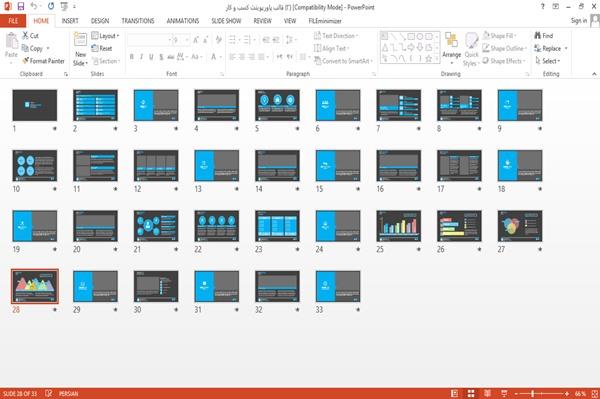Click the spell check icon in status bar
Screen dimensions: 600x399
(x=49, y=393)
